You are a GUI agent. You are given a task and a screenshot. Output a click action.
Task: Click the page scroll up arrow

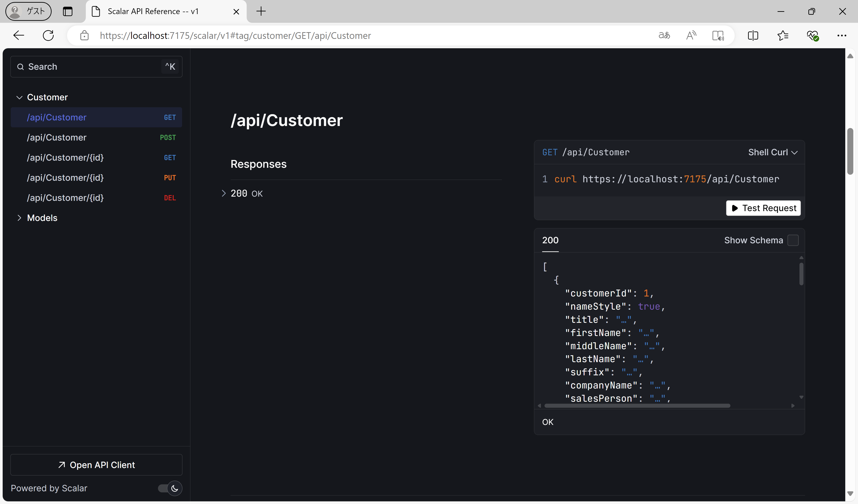coord(850,56)
